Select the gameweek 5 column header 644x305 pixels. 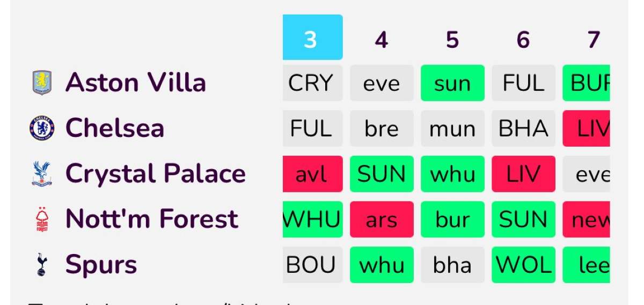[x=452, y=40]
